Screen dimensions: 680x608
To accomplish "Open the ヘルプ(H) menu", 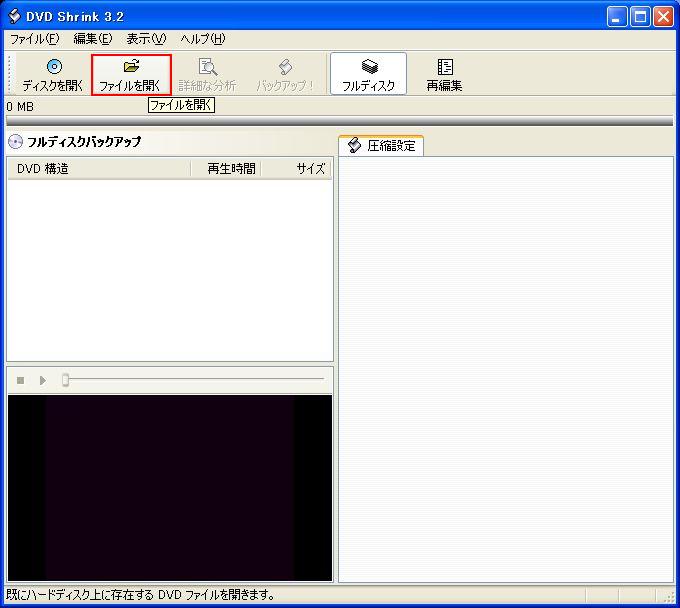I will [x=202, y=39].
